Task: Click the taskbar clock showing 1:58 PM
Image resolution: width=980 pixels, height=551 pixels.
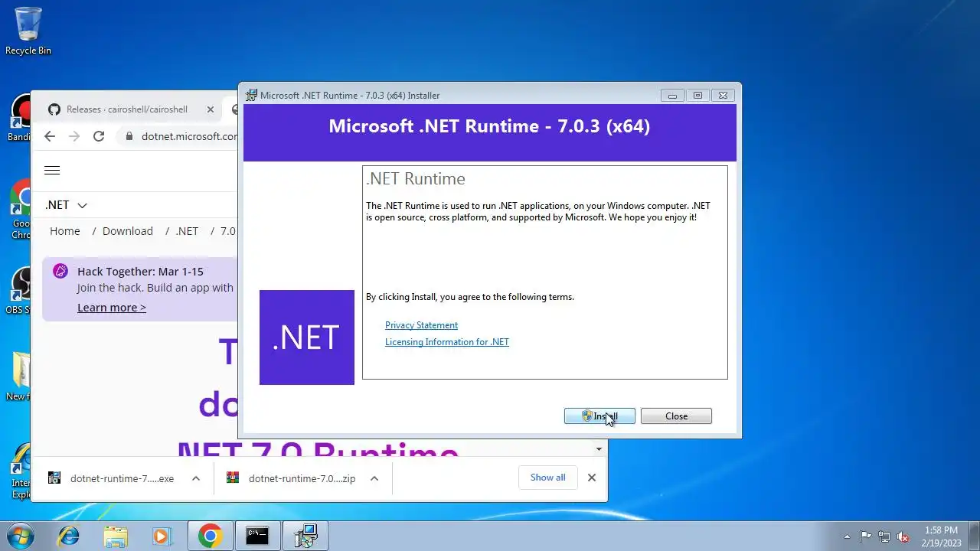Action: pyautogui.click(x=941, y=536)
